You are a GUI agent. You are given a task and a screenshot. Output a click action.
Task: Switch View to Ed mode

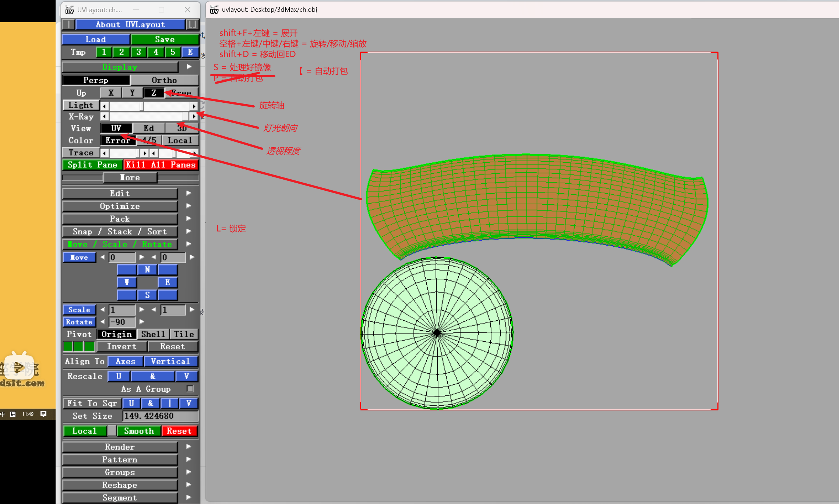(149, 128)
